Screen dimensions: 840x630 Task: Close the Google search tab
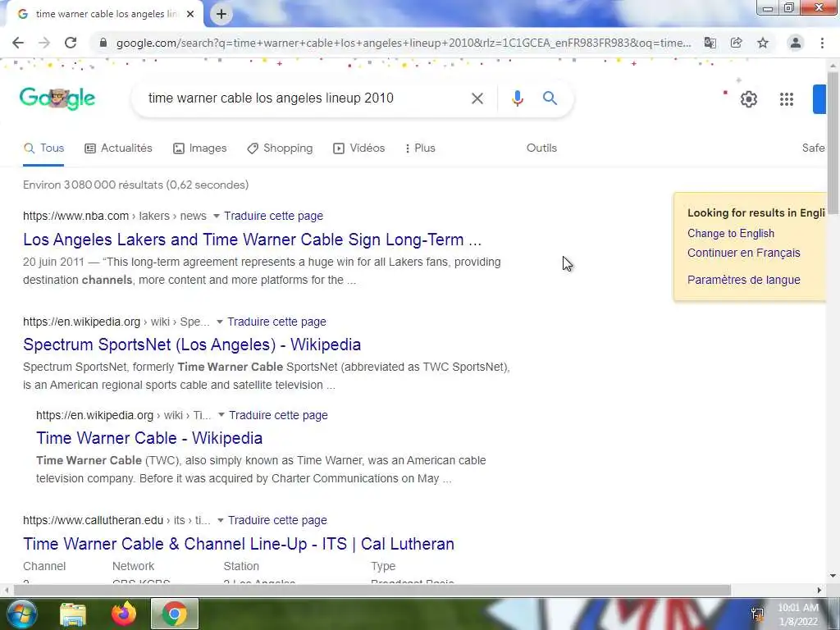pos(190,15)
